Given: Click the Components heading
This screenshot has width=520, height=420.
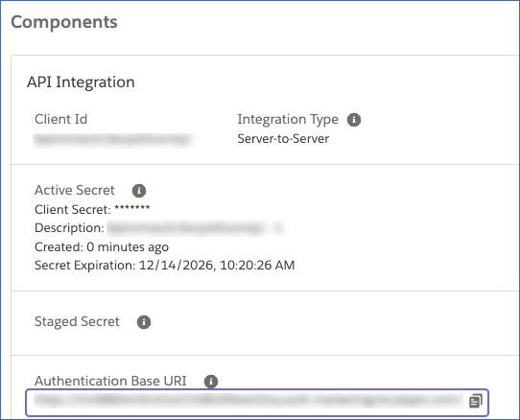Looking at the screenshot, I should tap(64, 22).
